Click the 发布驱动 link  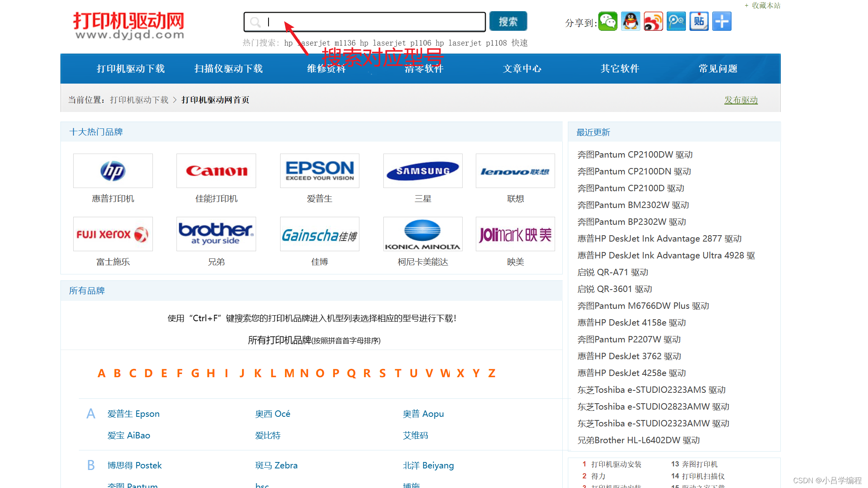point(741,100)
